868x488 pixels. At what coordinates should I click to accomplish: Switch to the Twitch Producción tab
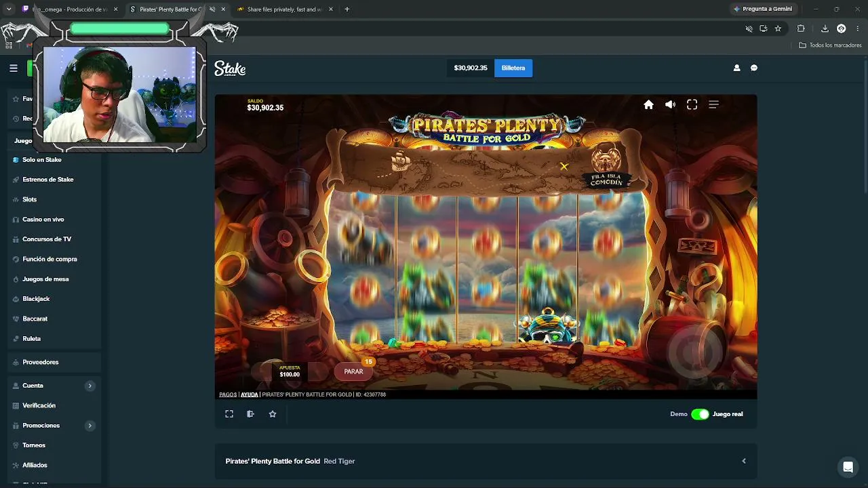click(x=71, y=9)
